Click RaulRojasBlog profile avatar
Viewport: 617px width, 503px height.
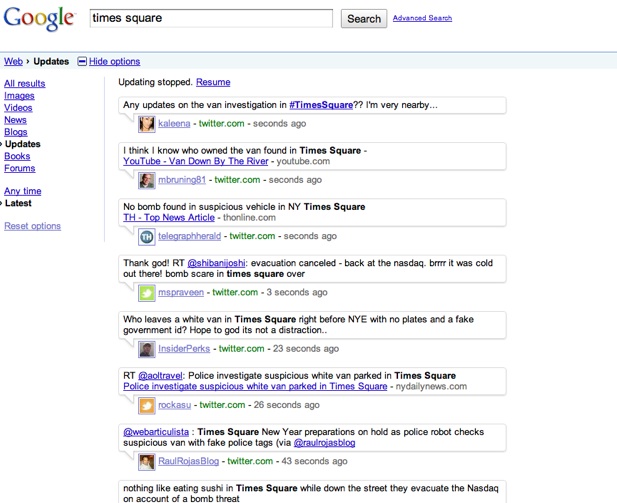147,461
